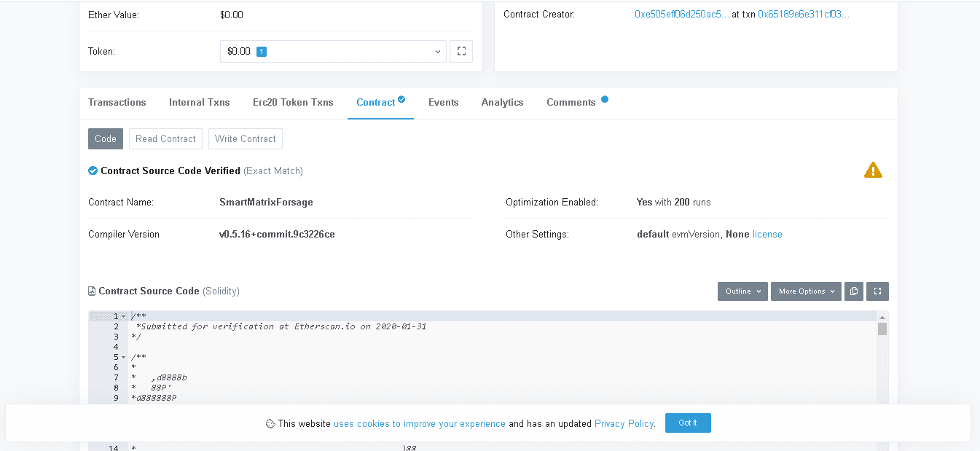The image size is (980, 451).
Task: Collapse the comment block at line 5
Action: (124, 357)
